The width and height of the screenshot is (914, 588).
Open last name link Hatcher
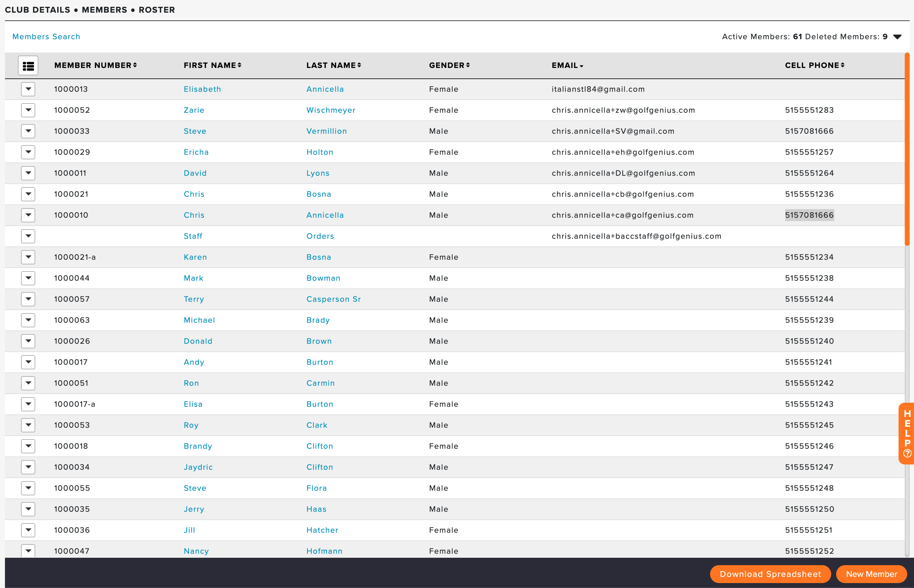[322, 530]
